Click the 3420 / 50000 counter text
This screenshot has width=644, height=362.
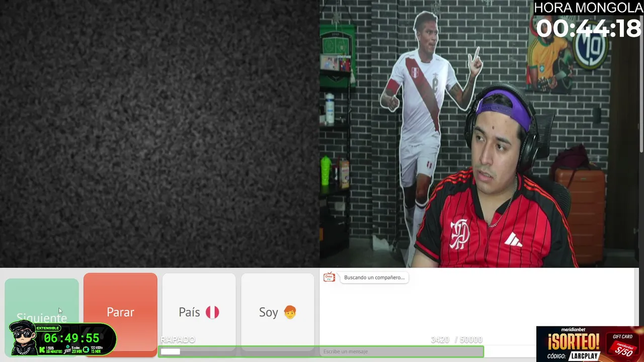456,340
